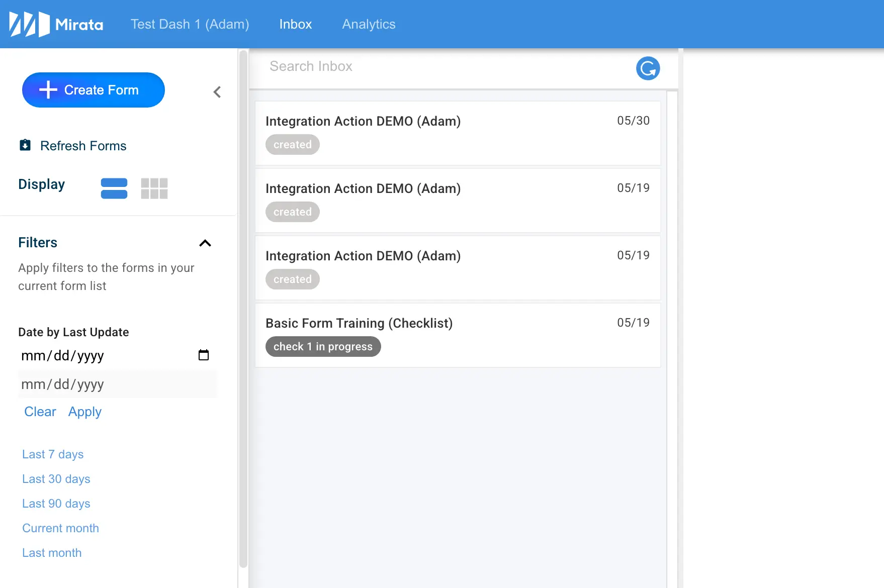This screenshot has height=588, width=884.
Task: Click the refresh inbox circular arrow icon
Action: click(x=648, y=68)
